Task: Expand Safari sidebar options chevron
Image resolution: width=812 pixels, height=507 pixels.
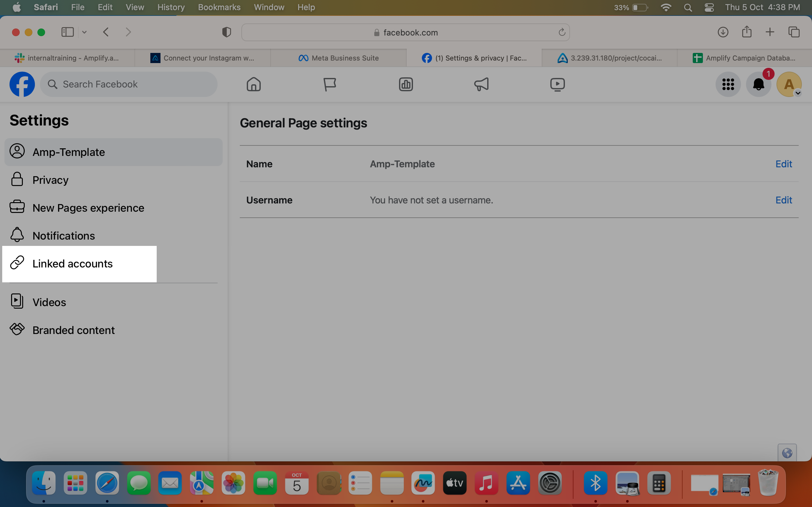Action: point(84,32)
